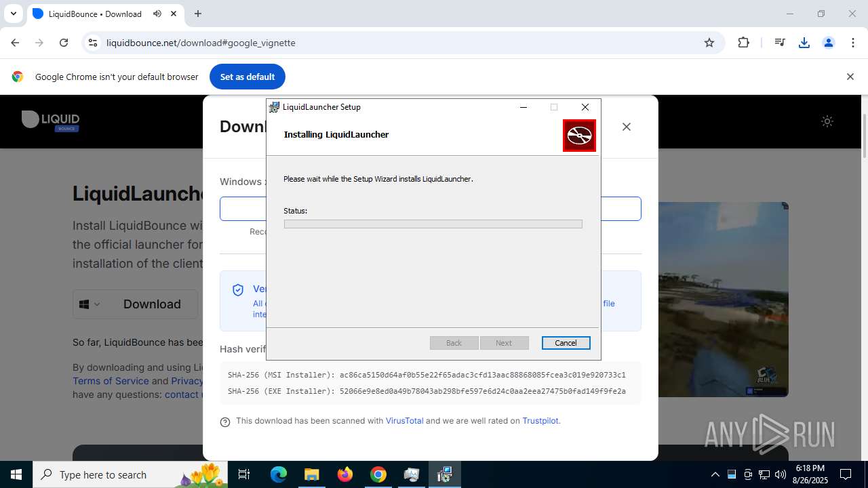
Task: Open Chrome extensions puzzle icon
Action: click(x=744, y=43)
